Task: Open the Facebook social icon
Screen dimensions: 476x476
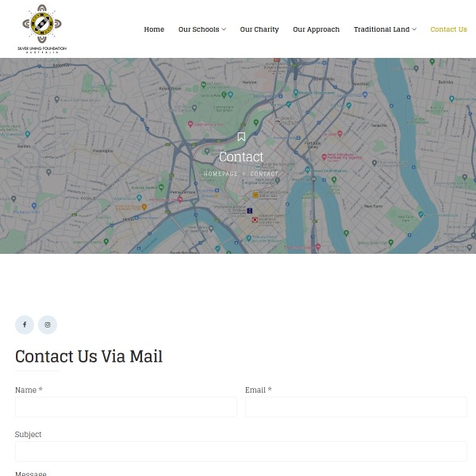Action: pos(25,324)
